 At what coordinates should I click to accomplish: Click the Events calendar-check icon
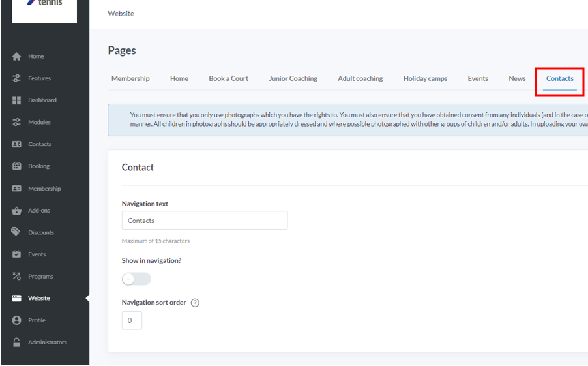click(16, 254)
